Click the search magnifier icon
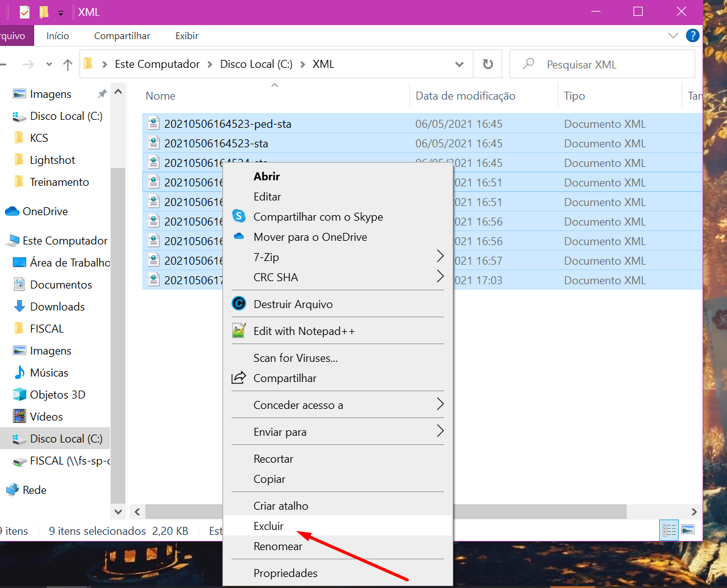 click(528, 64)
